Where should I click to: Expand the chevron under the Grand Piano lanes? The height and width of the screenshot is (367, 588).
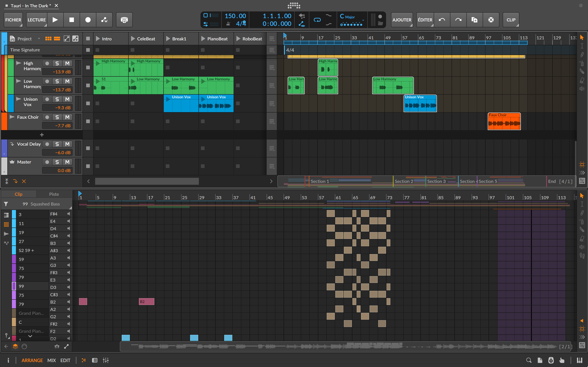coord(30,336)
